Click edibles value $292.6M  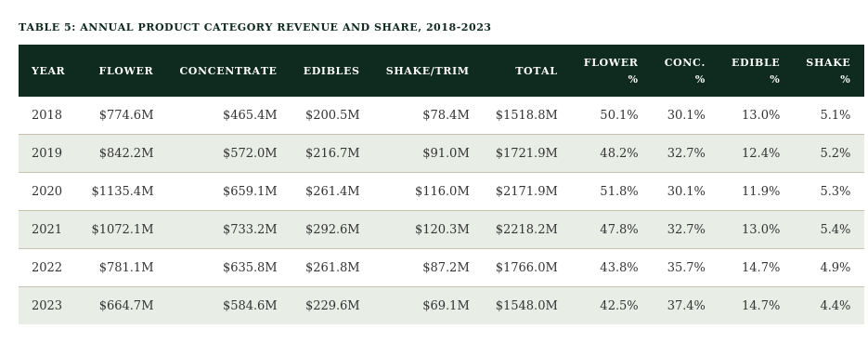pyautogui.click(x=332, y=230)
